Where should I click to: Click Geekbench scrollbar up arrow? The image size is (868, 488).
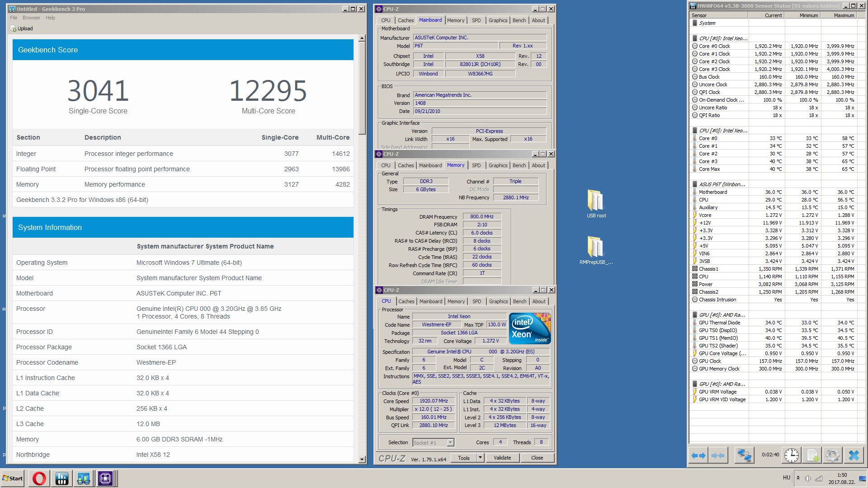point(362,38)
